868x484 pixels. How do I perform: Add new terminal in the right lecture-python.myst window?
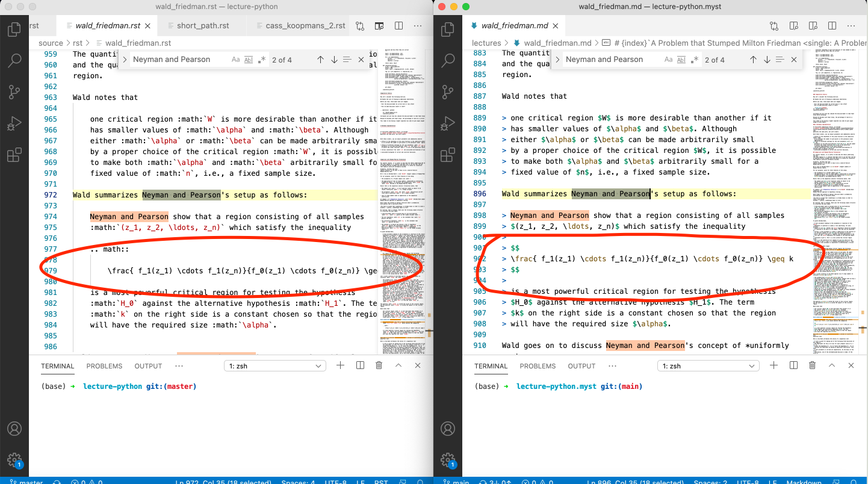[x=773, y=365]
